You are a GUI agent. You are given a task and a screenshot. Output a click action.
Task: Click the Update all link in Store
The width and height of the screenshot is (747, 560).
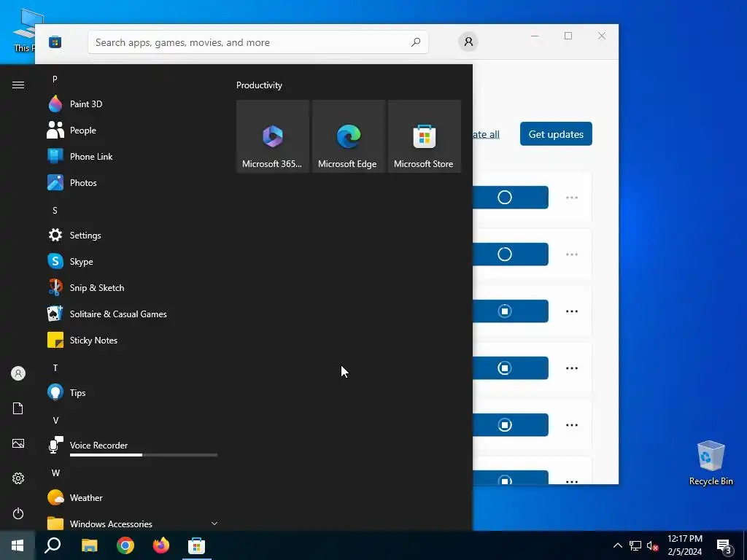tap(486, 134)
